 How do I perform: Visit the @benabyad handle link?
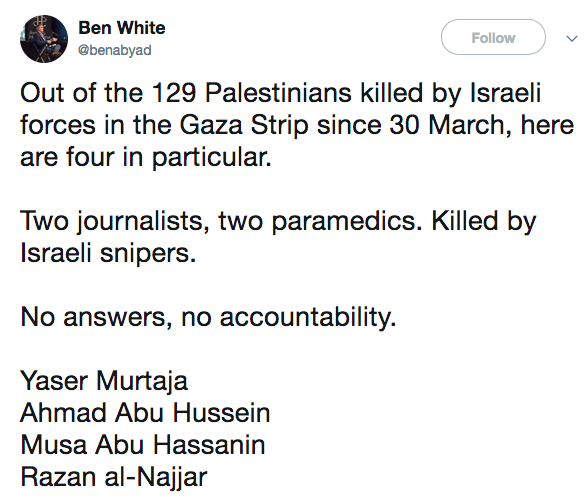pyautogui.click(x=115, y=50)
